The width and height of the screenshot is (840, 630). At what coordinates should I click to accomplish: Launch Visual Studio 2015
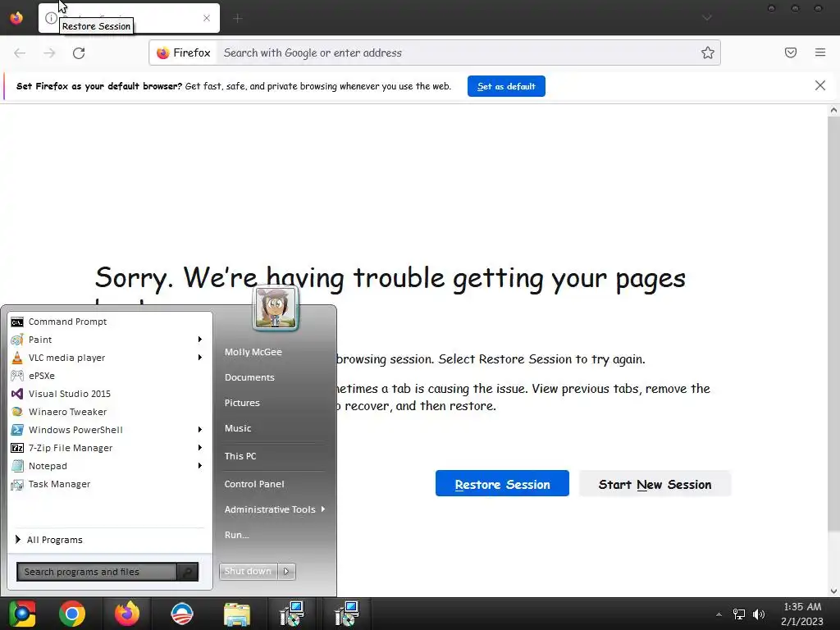(107, 394)
